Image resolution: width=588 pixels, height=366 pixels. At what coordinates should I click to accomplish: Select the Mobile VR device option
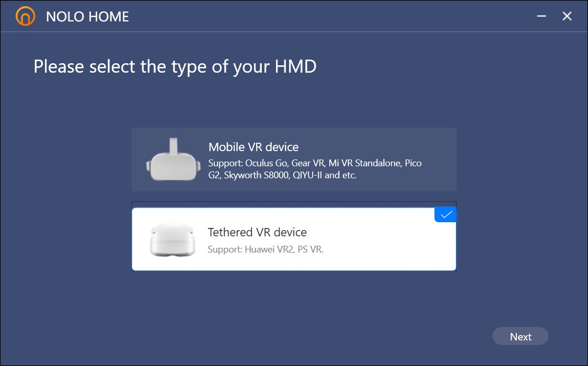294,159
